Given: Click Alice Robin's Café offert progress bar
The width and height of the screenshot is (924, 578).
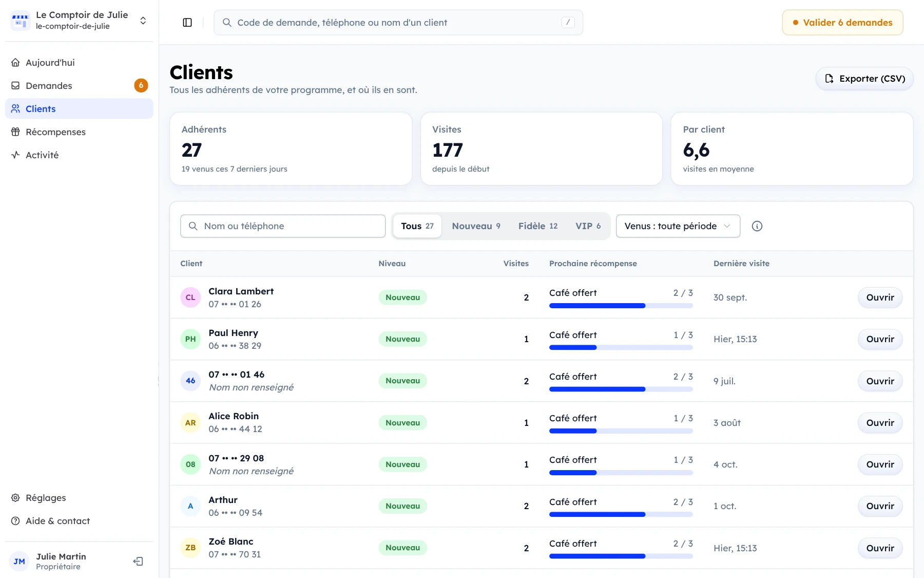Looking at the screenshot, I should 621,431.
